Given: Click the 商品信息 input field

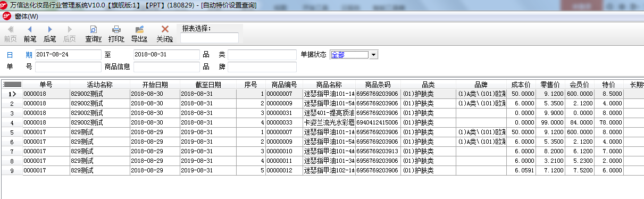Looking at the screenshot, I should (x=166, y=67).
